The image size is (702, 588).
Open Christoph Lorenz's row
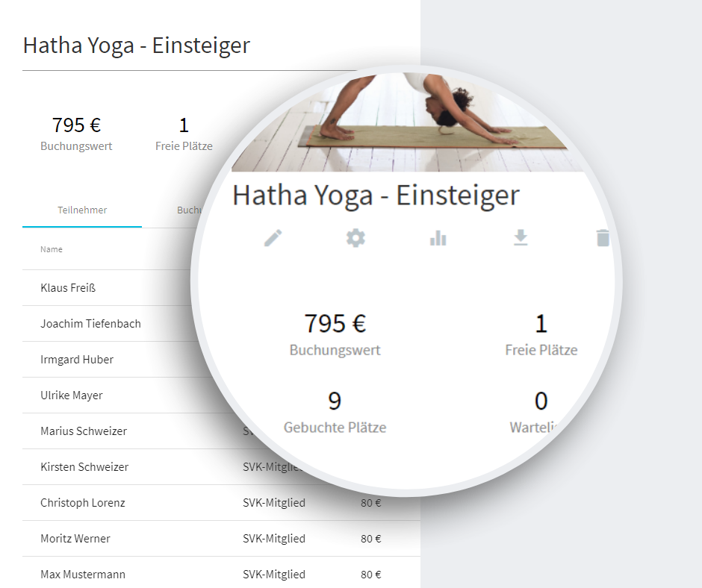pyautogui.click(x=83, y=503)
